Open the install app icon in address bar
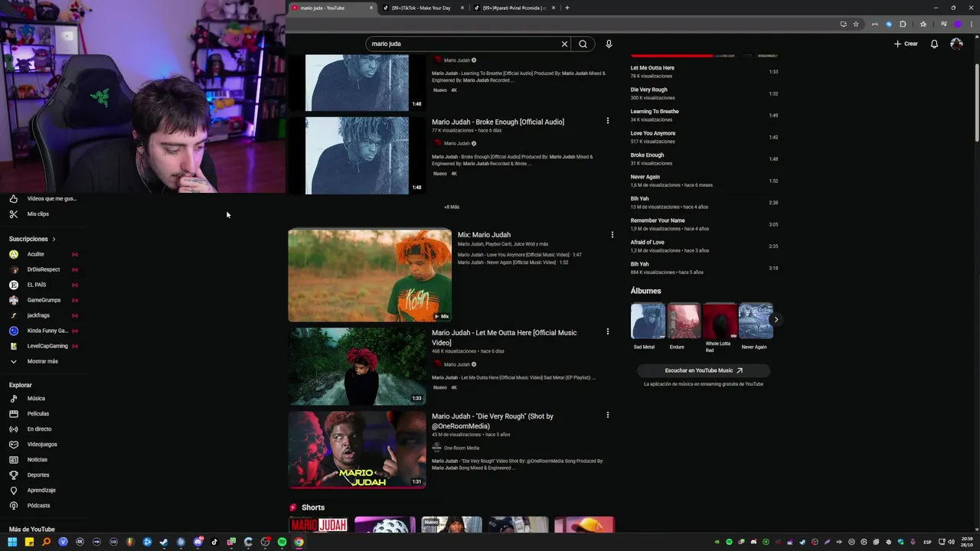 pos(844,24)
